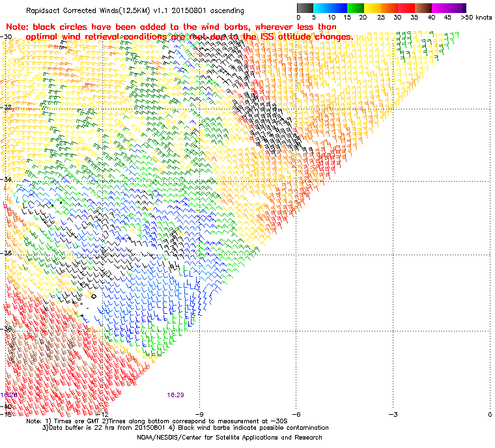Click the purple '16:29' time stamp

pyautogui.click(x=175, y=395)
